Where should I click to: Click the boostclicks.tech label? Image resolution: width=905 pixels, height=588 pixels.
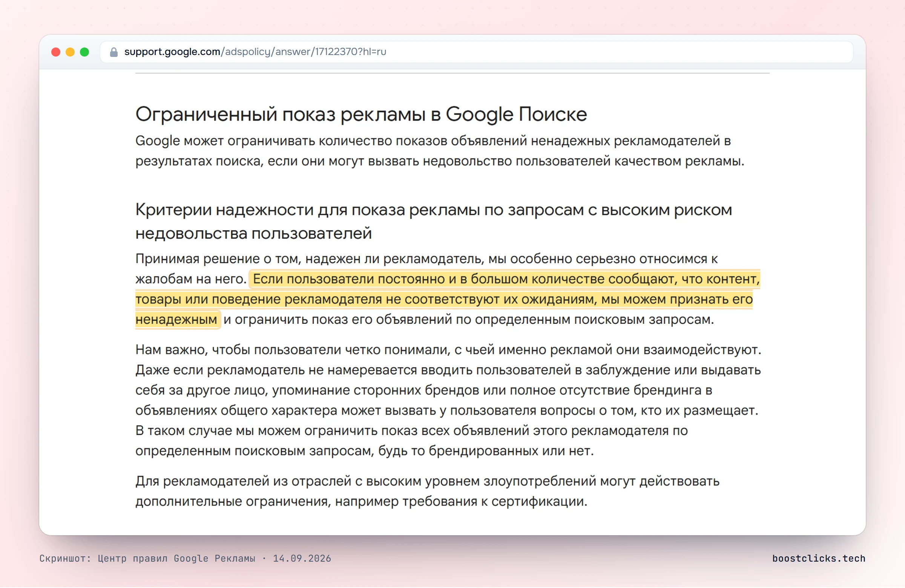tap(819, 559)
